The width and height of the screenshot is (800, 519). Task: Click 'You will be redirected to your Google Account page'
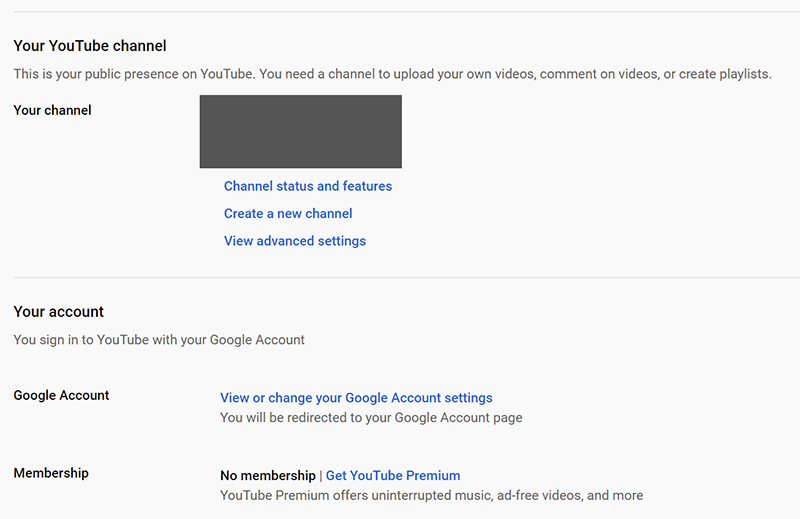click(371, 417)
